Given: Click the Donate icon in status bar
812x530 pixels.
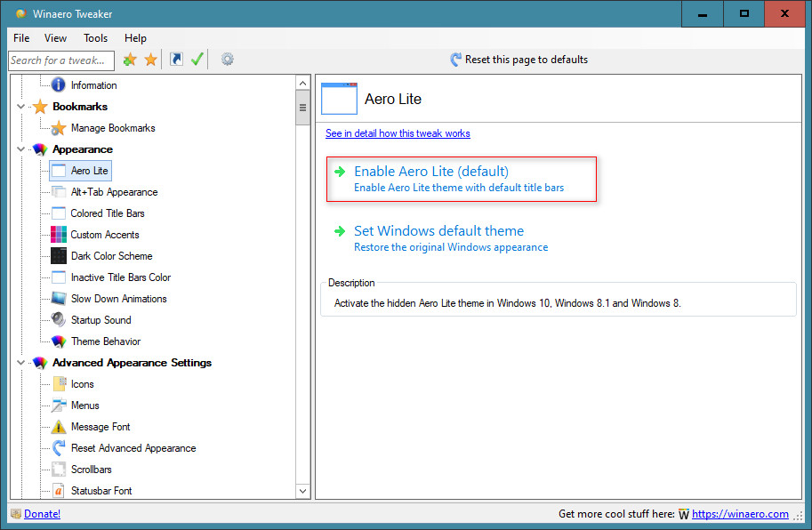Looking at the screenshot, I should point(16,514).
